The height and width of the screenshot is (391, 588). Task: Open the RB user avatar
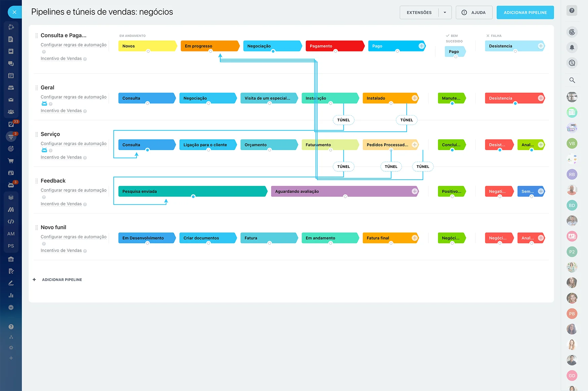tap(572, 174)
